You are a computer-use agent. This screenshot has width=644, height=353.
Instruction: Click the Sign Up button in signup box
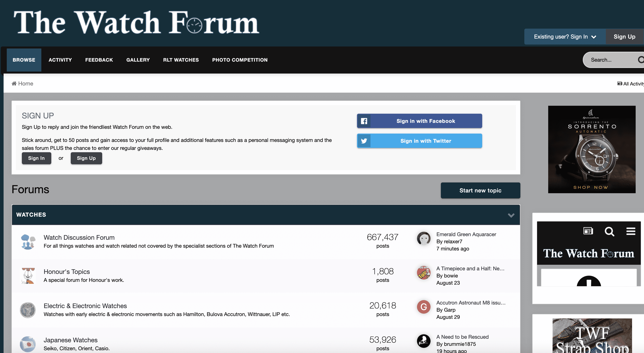[86, 158]
